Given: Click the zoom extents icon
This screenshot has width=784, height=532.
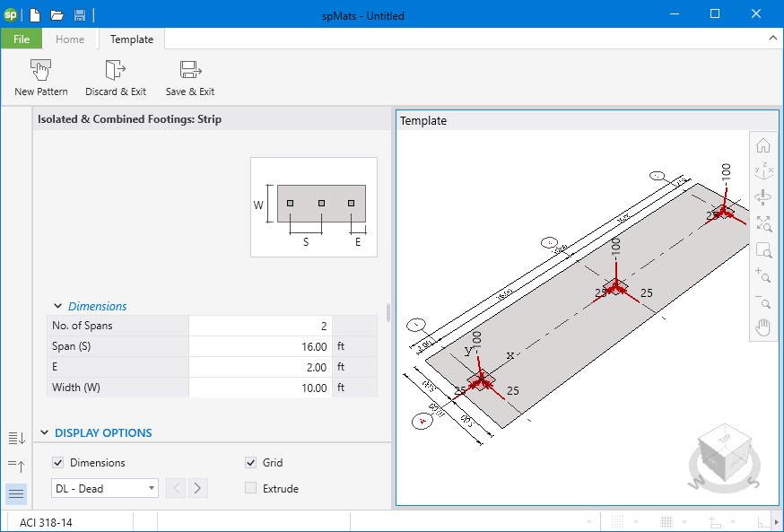Looking at the screenshot, I should (763, 223).
